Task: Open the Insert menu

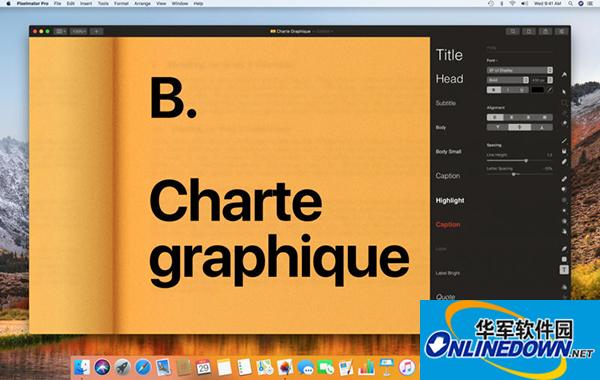Action: click(86, 3)
